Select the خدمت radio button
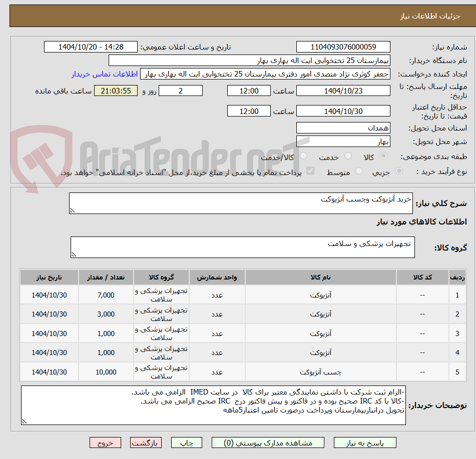This screenshot has height=459, width=476. pos(348,156)
